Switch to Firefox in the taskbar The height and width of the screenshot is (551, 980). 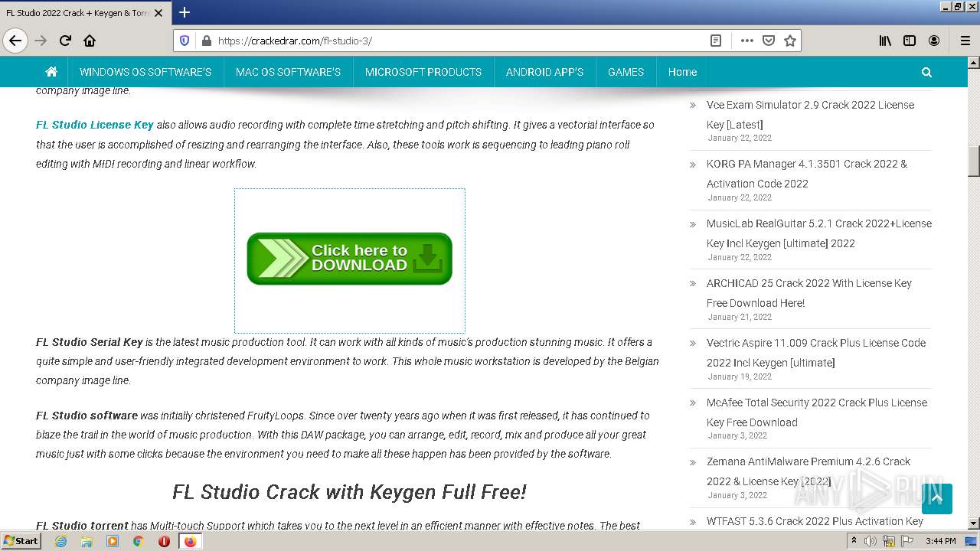(190, 541)
